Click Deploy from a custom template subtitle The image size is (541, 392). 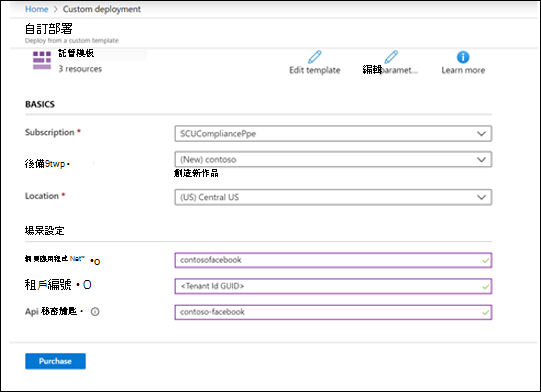[x=72, y=41]
